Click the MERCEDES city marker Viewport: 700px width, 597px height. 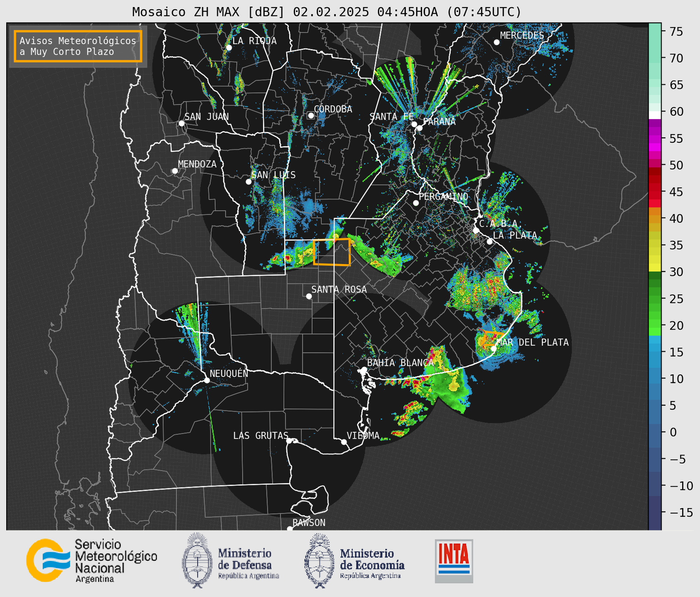tap(497, 42)
